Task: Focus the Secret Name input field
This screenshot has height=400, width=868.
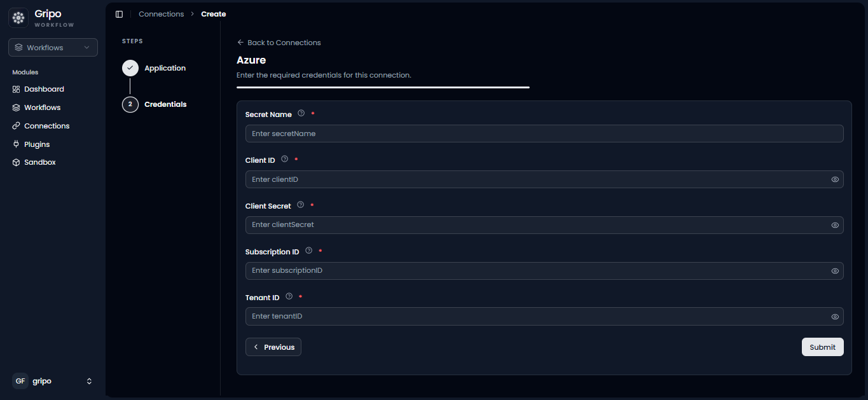Action: pos(544,134)
